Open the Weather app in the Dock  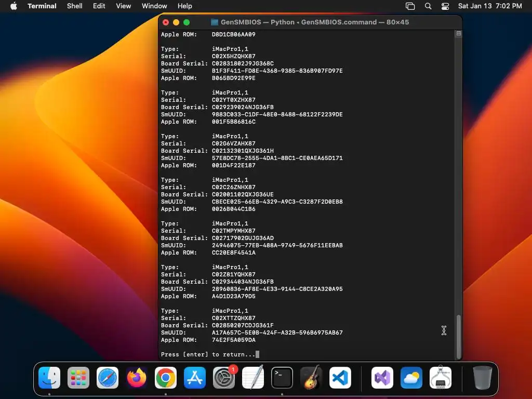tap(411, 378)
